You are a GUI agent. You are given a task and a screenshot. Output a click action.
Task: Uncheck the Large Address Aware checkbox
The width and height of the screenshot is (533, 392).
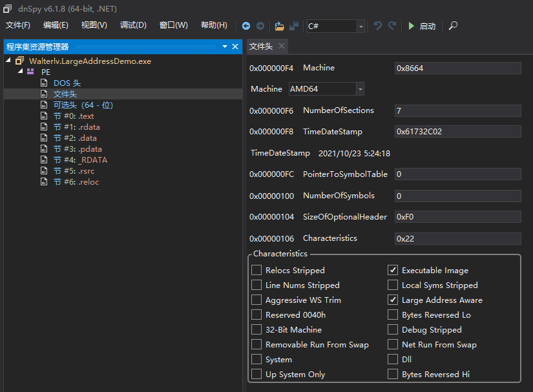[x=393, y=300]
